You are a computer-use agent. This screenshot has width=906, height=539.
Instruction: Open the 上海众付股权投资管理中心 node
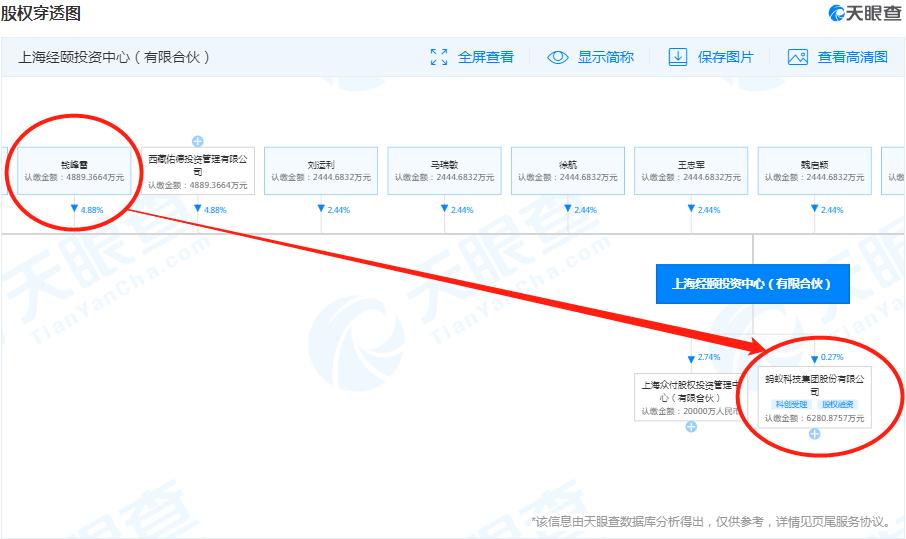point(691,396)
